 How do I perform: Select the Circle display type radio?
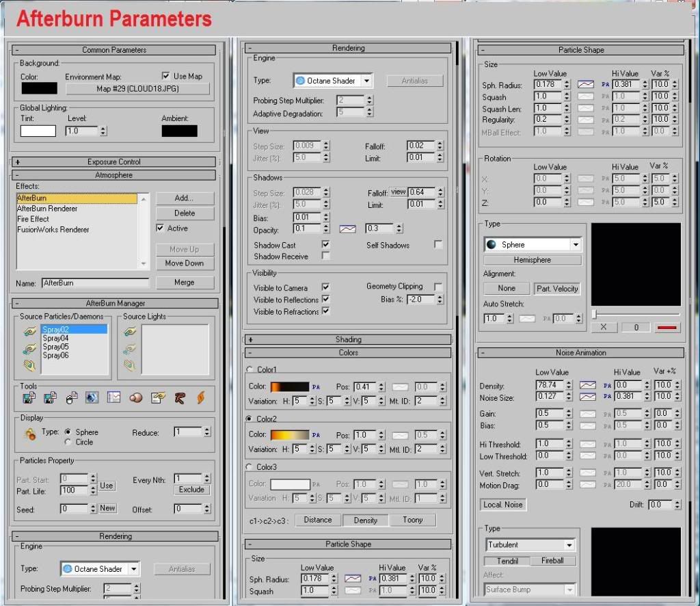68,442
